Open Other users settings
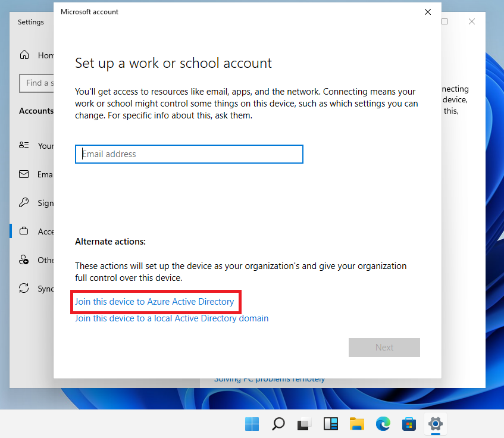The width and height of the screenshot is (504, 438). [x=39, y=260]
